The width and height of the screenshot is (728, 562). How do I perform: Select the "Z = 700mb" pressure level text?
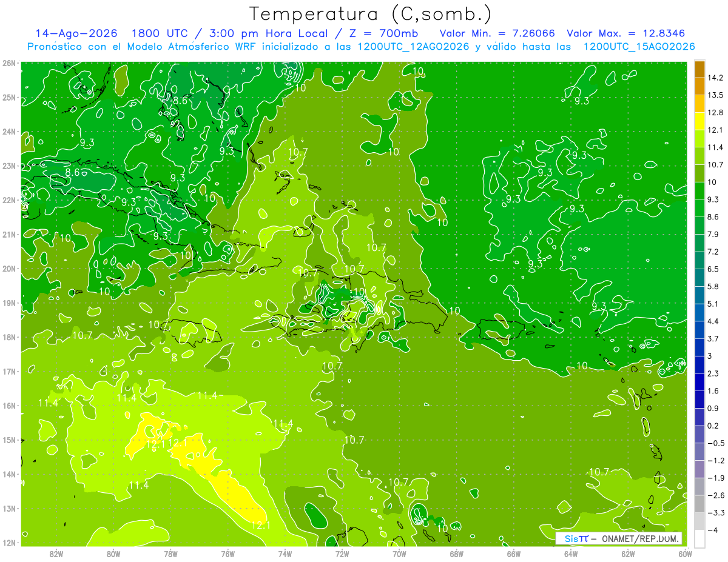[383, 33]
